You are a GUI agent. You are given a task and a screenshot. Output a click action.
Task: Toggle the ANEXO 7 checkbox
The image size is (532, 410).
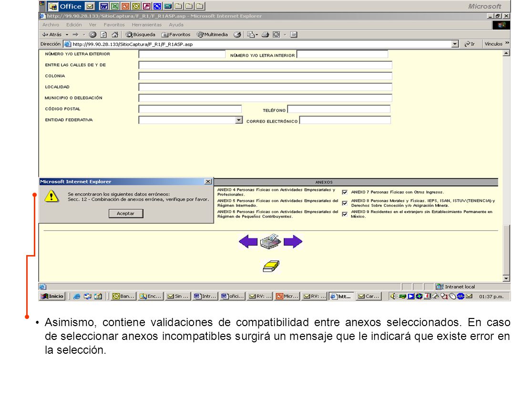[345, 192]
